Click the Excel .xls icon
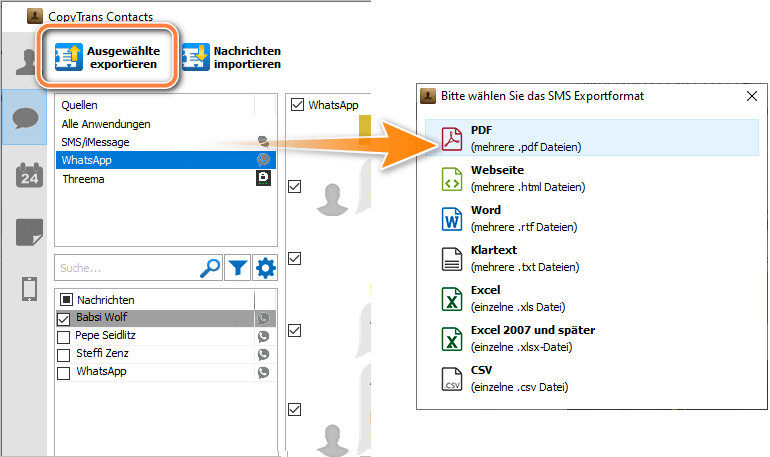Image resolution: width=770 pixels, height=457 pixels. (x=451, y=298)
